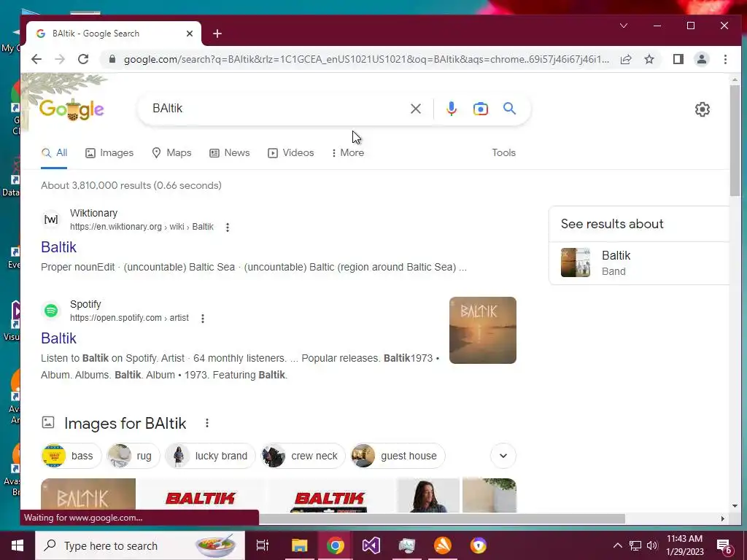Click the browser back arrow
Viewport: 747px width, 560px height.
36,59
